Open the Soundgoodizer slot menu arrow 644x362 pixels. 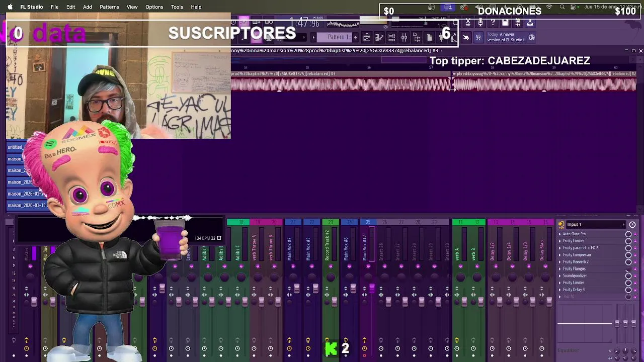click(559, 276)
